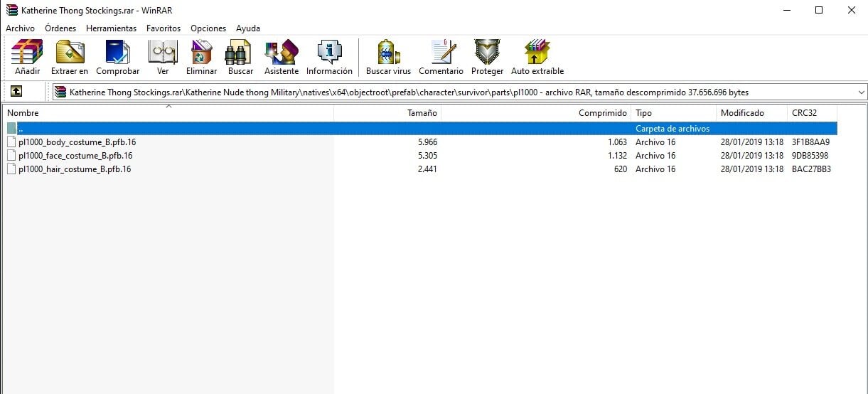Click size value 5.305
The width and height of the screenshot is (868, 394).
pyautogui.click(x=427, y=156)
